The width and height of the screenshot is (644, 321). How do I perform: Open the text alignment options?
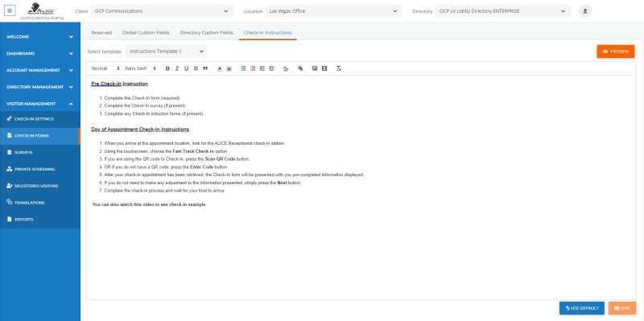tap(287, 68)
